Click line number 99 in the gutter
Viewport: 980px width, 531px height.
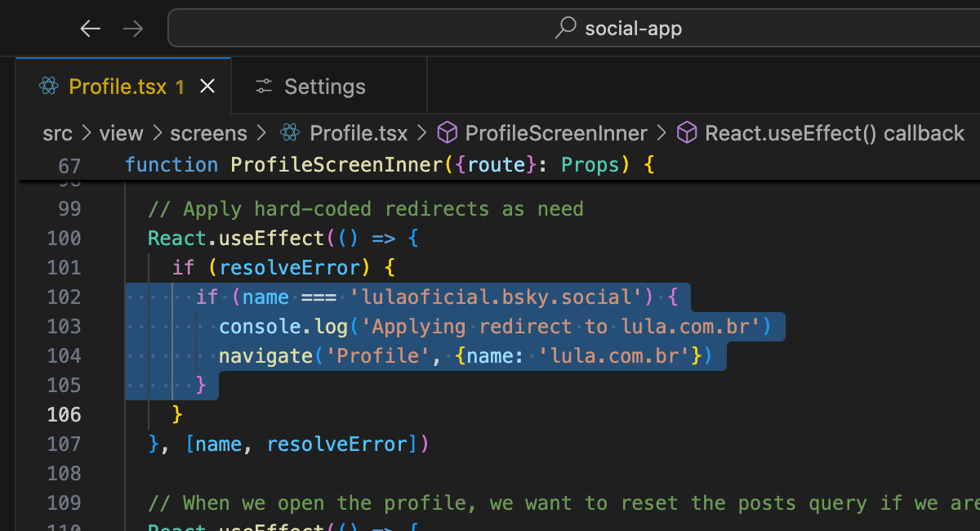[x=69, y=209]
